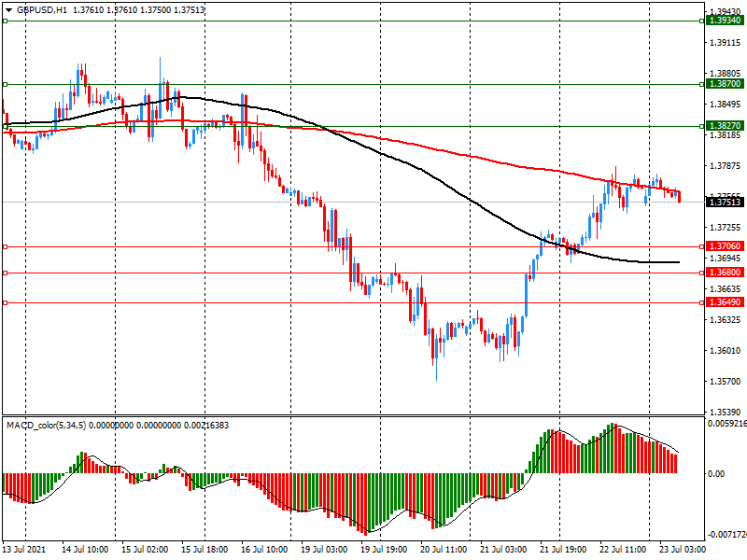Click the MACD value 0.00216383
747x560 pixels.
coord(206,426)
